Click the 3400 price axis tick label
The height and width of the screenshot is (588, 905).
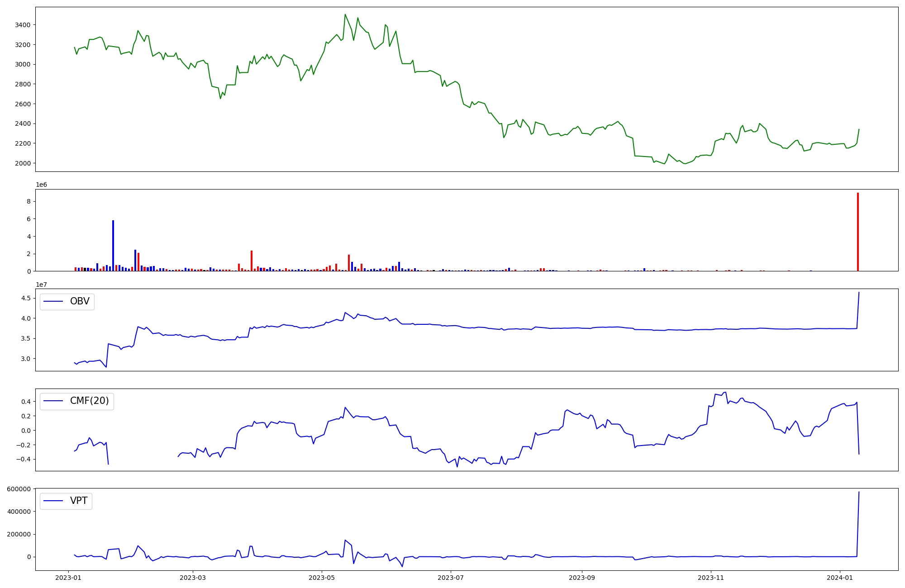pyautogui.click(x=23, y=25)
